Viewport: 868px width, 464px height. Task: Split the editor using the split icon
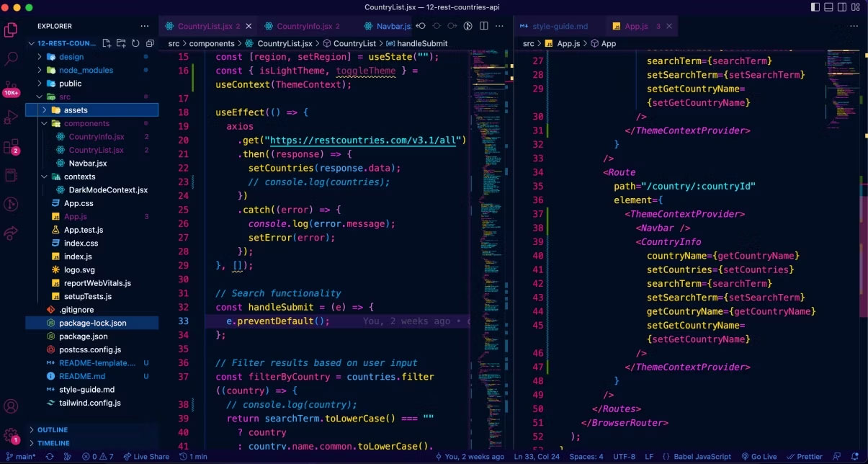(x=483, y=26)
